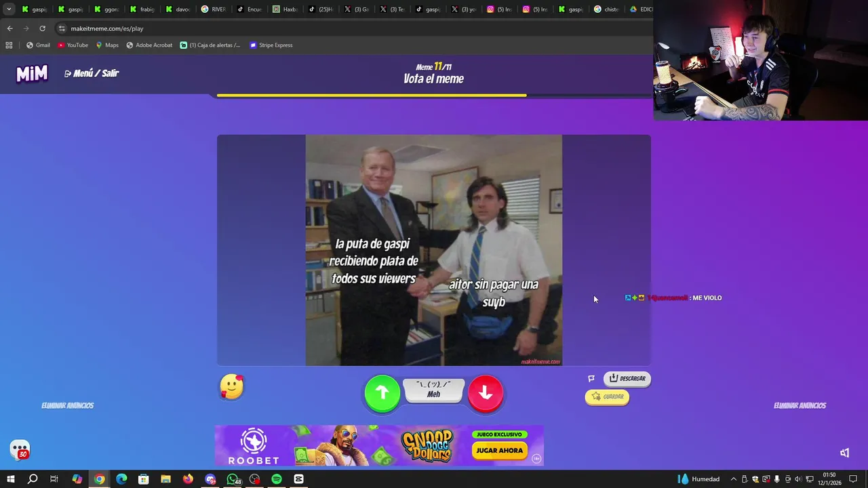Open File Explorer from taskbar
The image size is (868, 488).
point(165,479)
